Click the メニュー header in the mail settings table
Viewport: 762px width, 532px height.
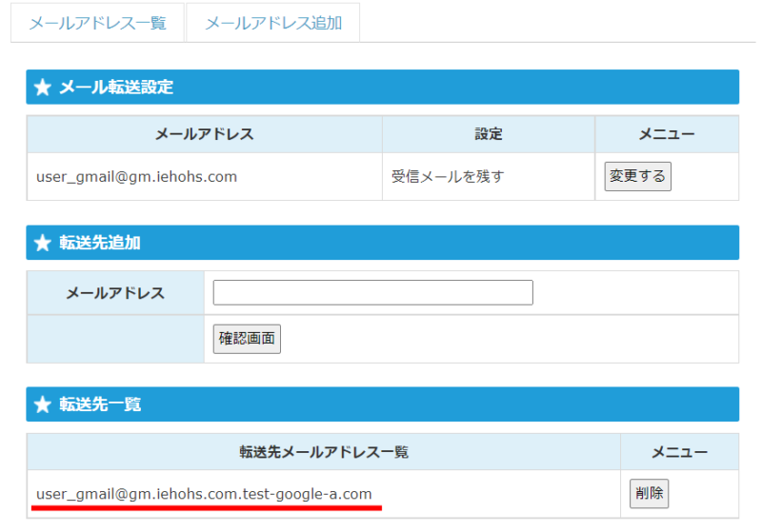coord(667,134)
